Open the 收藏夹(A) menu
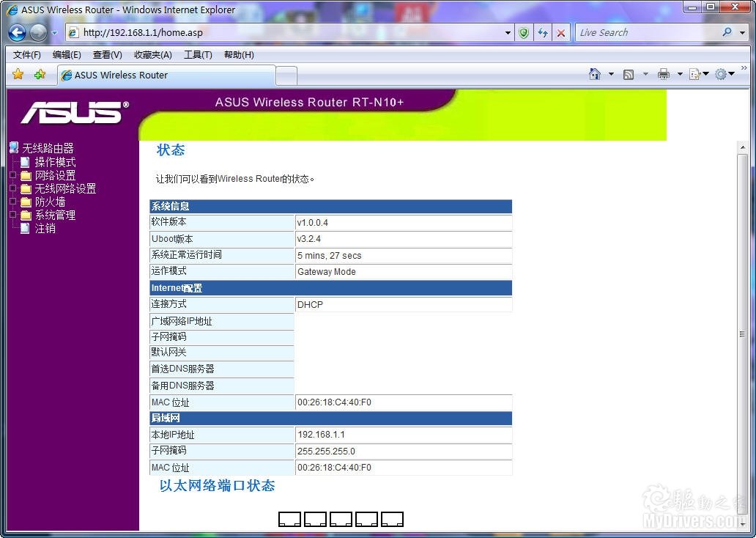The image size is (756, 538). [153, 55]
